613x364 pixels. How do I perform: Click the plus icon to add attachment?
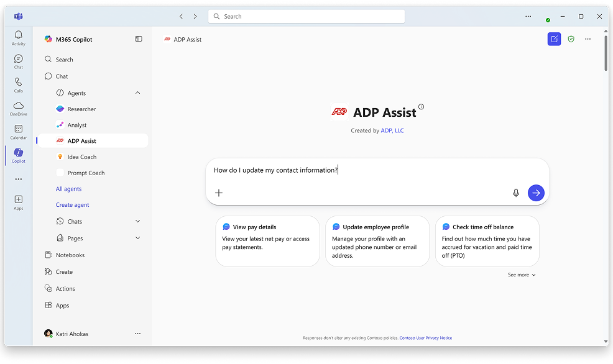[x=219, y=193]
